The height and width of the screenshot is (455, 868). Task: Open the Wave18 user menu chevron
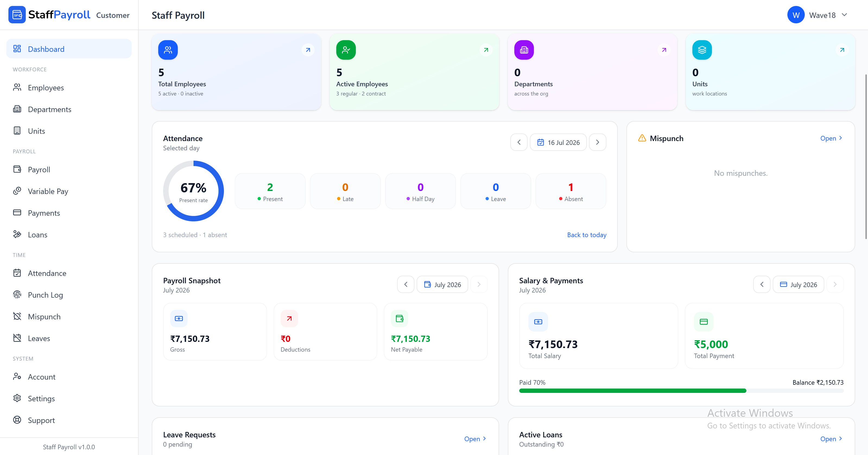click(x=844, y=15)
